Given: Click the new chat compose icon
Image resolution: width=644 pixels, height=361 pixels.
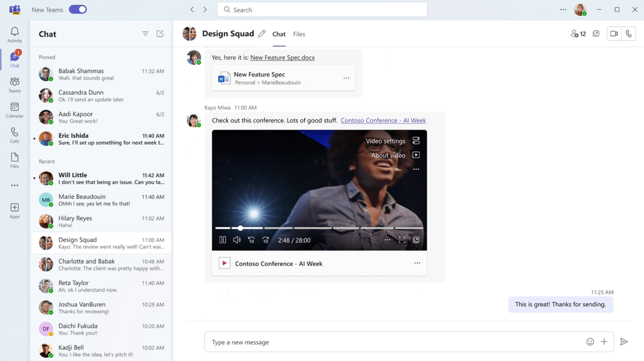Looking at the screenshot, I should click(x=160, y=34).
